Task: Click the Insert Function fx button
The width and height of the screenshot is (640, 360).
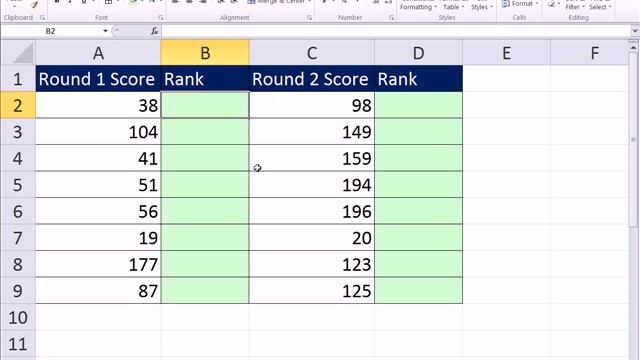Action: click(154, 31)
